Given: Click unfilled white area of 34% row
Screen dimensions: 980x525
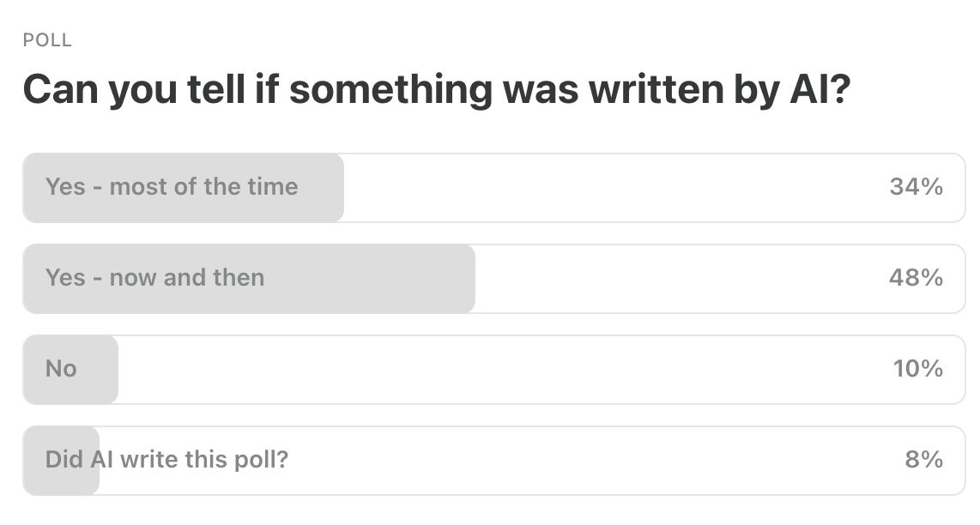Looking at the screenshot, I should [615, 188].
